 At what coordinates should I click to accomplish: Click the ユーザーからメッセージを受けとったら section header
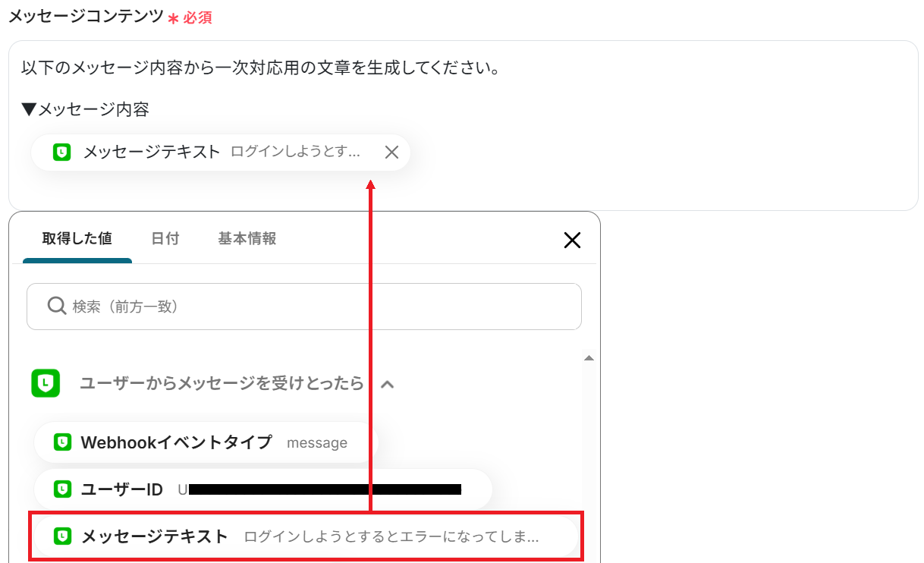click(222, 383)
